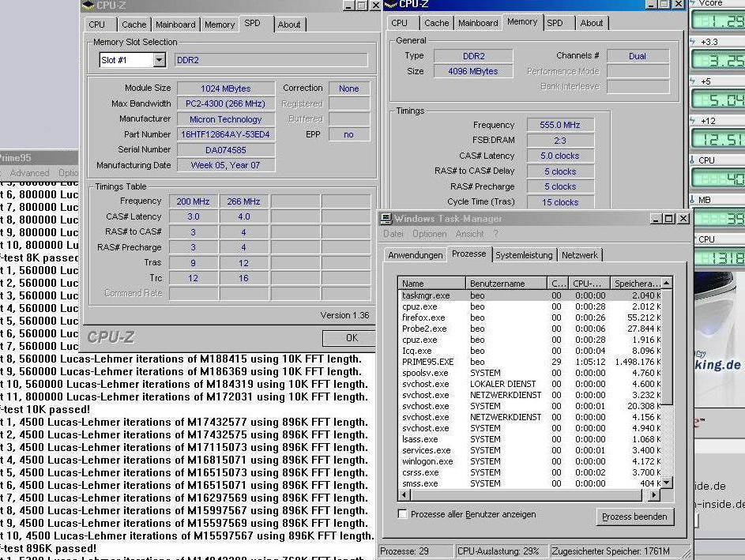Open Cache tab in SPD CPU-Z window

pyautogui.click(x=134, y=24)
